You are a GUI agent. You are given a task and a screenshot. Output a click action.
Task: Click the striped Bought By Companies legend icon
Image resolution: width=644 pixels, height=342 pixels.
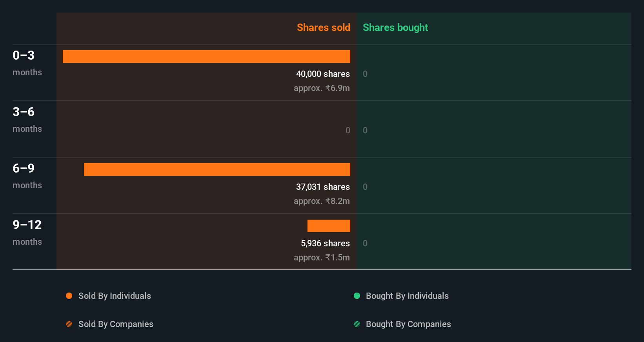(x=357, y=324)
